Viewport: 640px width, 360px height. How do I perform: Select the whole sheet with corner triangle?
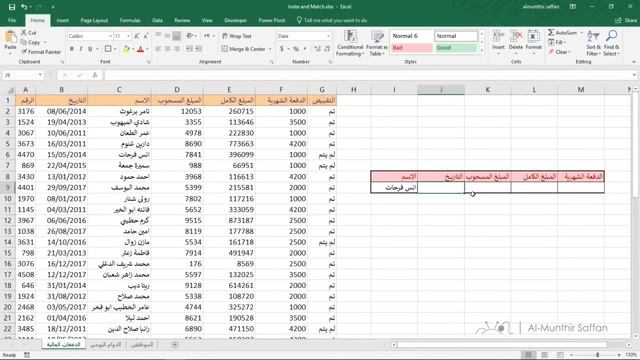10,90
